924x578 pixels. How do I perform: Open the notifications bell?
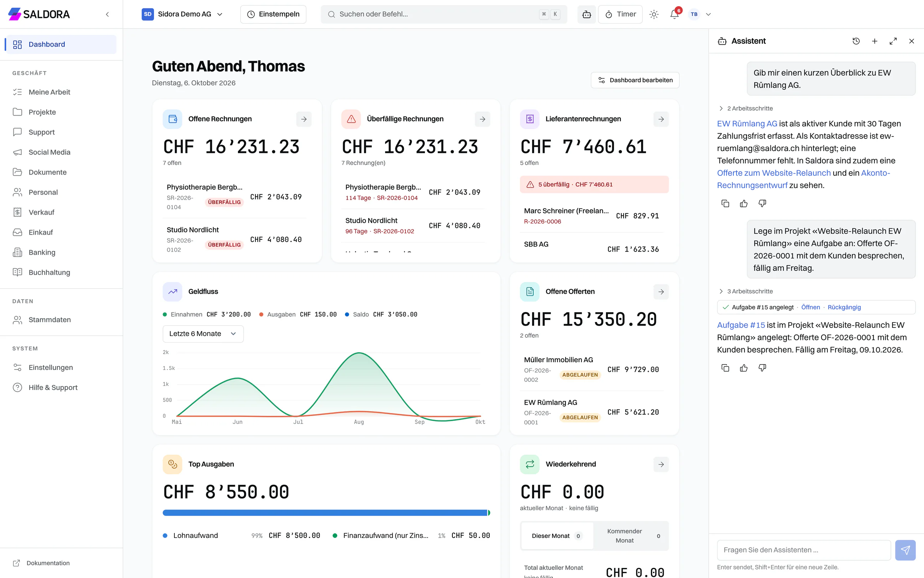tap(675, 14)
